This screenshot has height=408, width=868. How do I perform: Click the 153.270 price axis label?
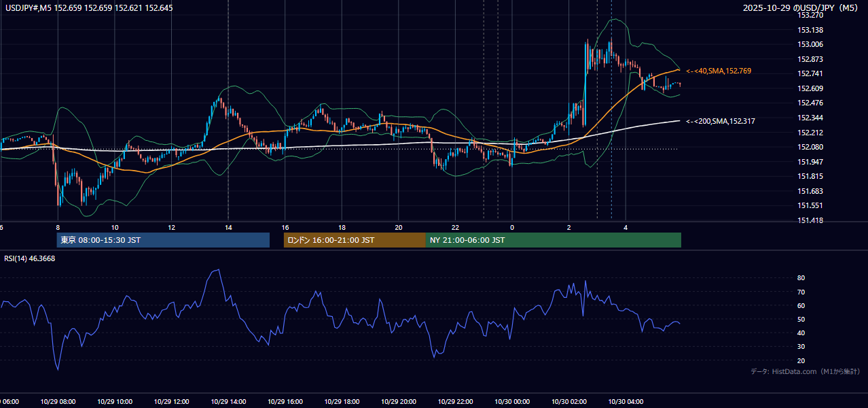[x=810, y=15]
